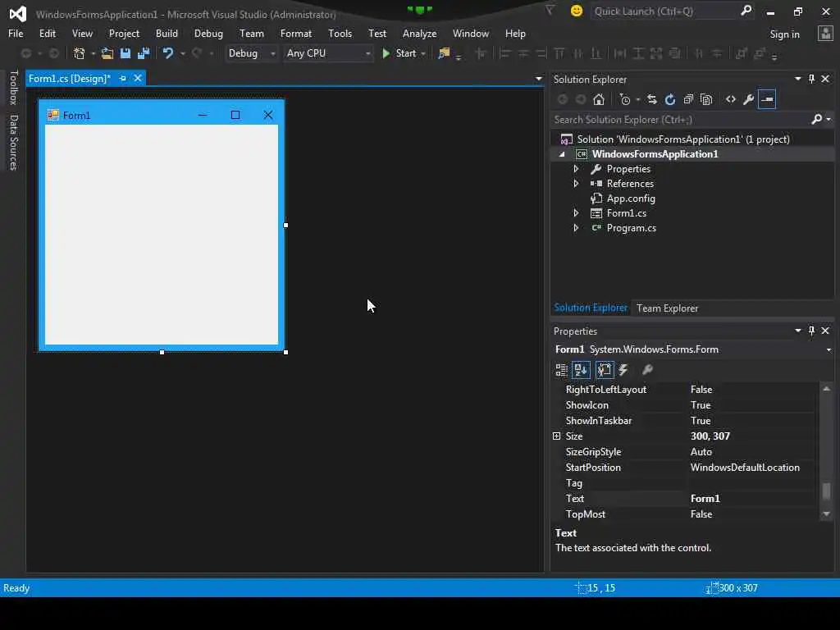Image resolution: width=840 pixels, height=630 pixels.
Task: Select the StartPosition value WindowsDefaultLocation
Action: point(745,467)
